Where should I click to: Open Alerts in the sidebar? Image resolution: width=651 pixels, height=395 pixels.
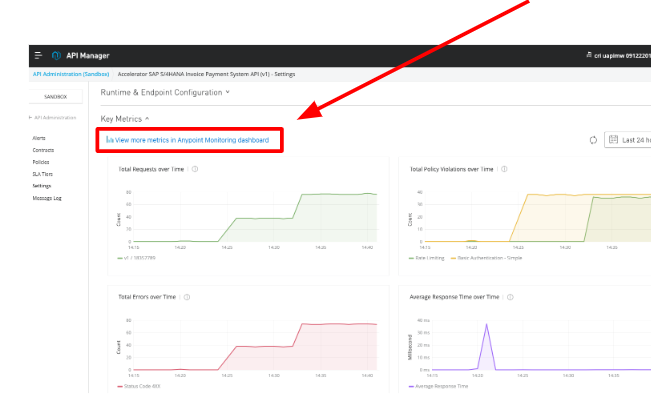tap(39, 138)
